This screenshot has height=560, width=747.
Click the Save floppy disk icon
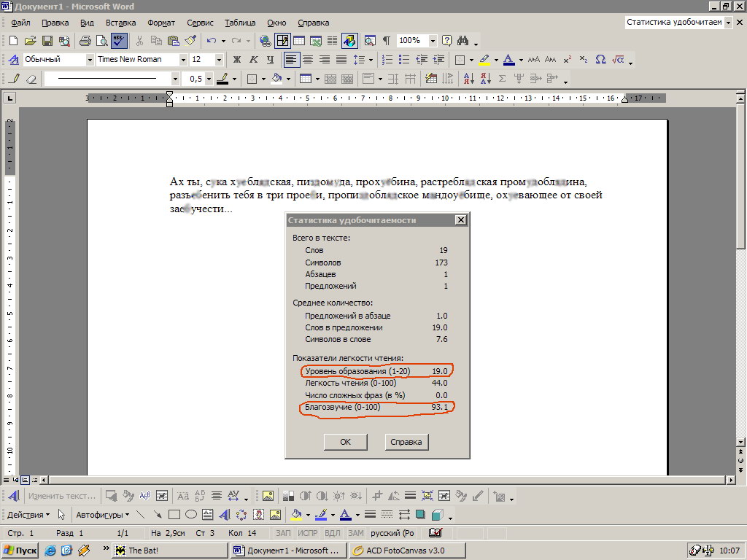coord(47,41)
